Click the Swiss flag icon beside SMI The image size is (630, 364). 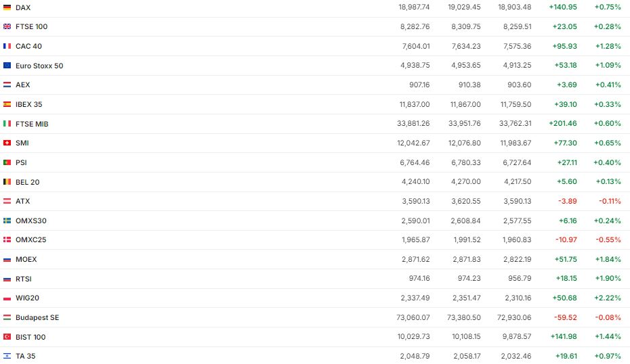(x=7, y=143)
